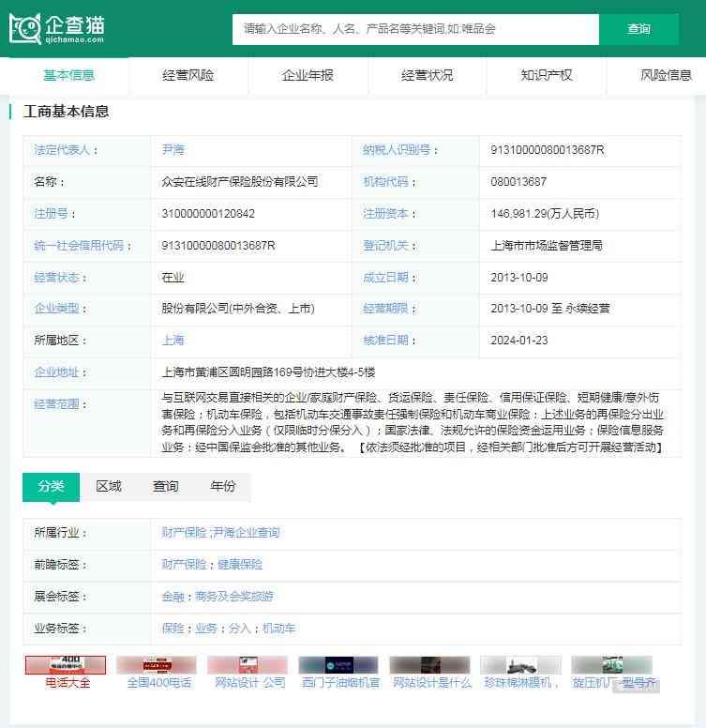Click the 珍珠棉淋膜机 ad thumbnail
The height and width of the screenshot is (728, 706).
point(520,665)
